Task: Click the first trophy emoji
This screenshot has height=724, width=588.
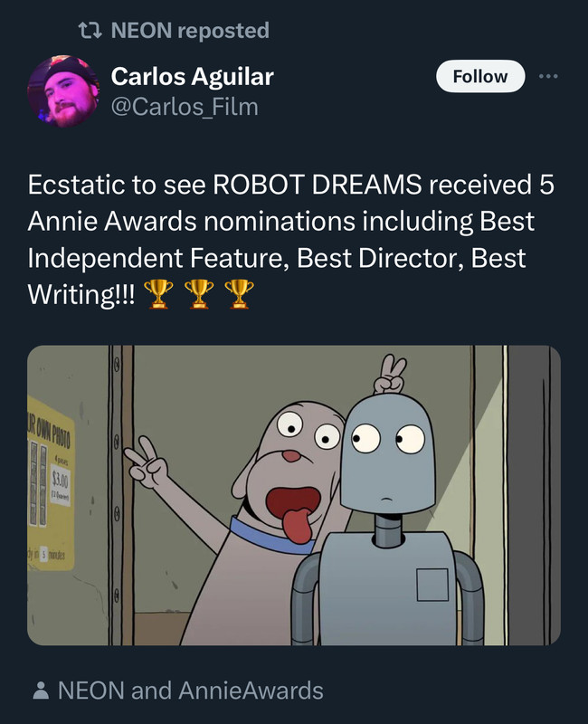Action: [158, 293]
